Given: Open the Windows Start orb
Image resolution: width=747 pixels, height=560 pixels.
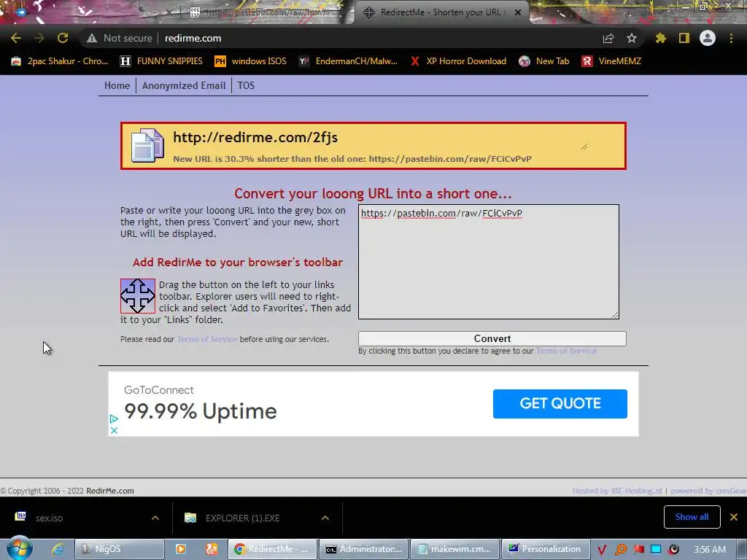Looking at the screenshot, I should coord(19,548).
